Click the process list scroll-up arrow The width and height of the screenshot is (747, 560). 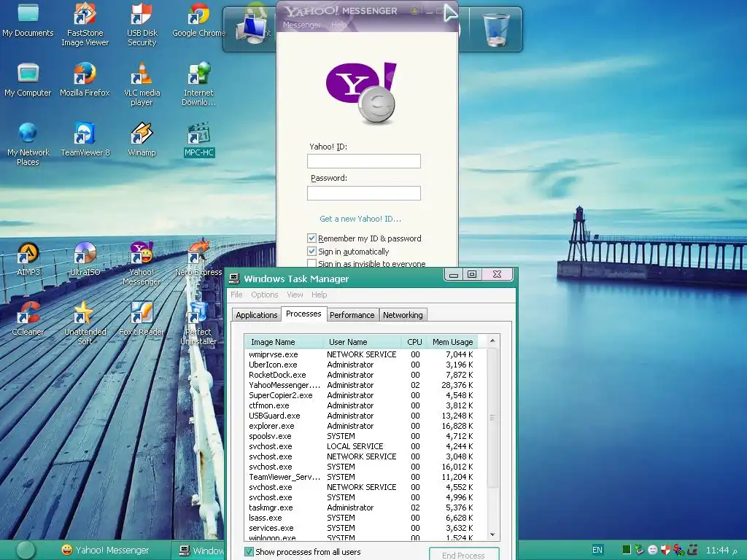(x=492, y=341)
